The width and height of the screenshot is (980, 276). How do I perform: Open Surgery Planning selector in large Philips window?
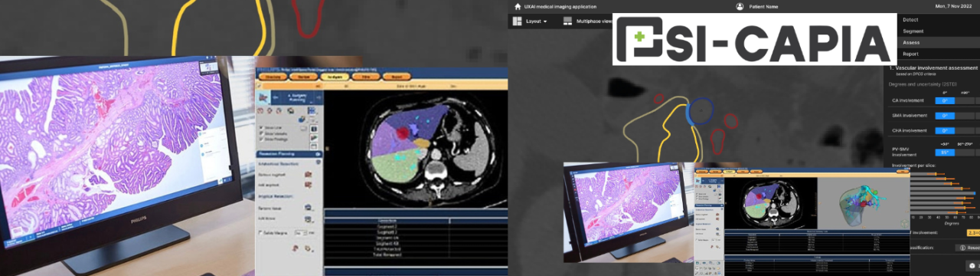point(297,97)
